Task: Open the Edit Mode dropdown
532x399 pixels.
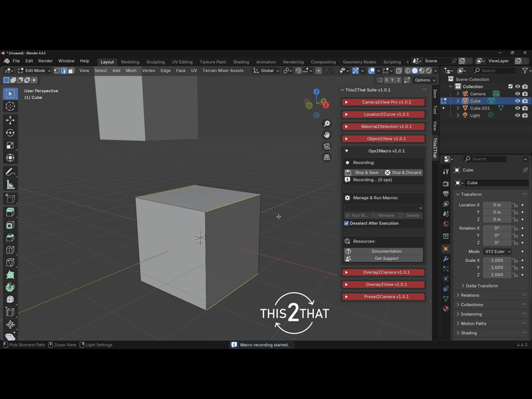Action: click(x=35, y=70)
